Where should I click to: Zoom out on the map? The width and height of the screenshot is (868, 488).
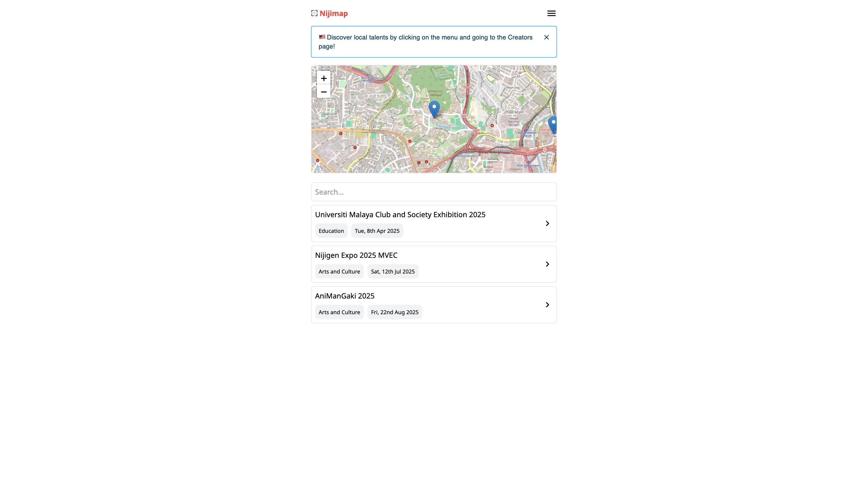pyautogui.click(x=323, y=92)
